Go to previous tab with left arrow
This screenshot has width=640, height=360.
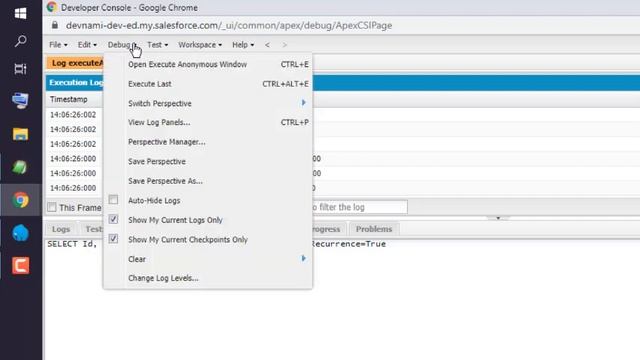pyautogui.click(x=267, y=45)
